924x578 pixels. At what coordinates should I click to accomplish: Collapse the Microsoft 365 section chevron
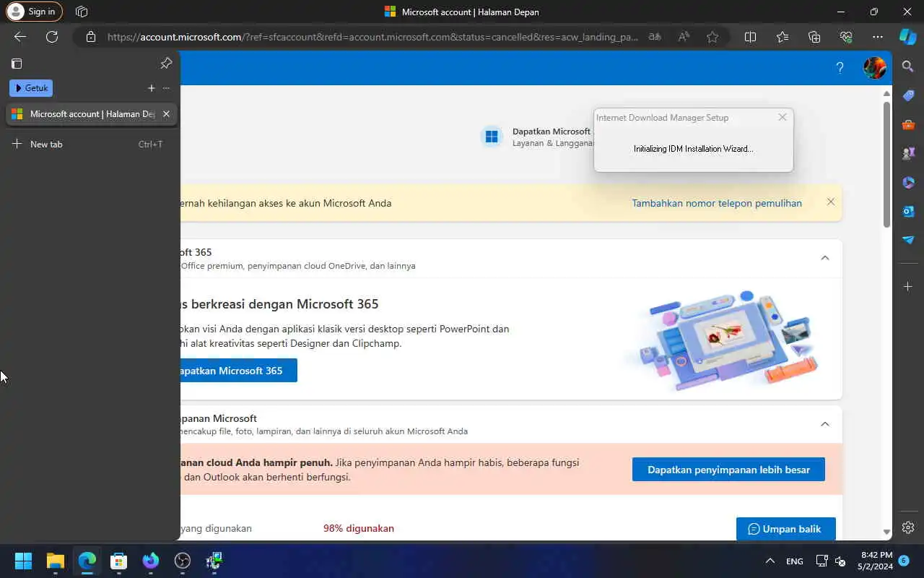[825, 258]
